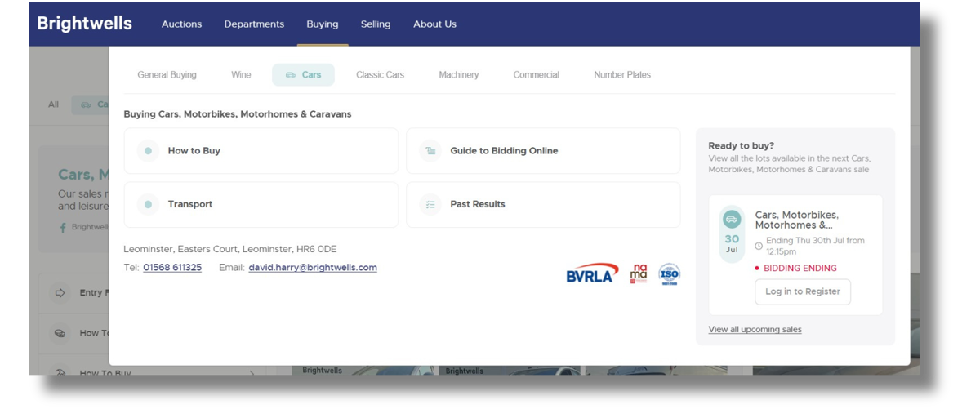The image size is (980, 409).
Task: Click the NAMA logo
Action: (639, 273)
